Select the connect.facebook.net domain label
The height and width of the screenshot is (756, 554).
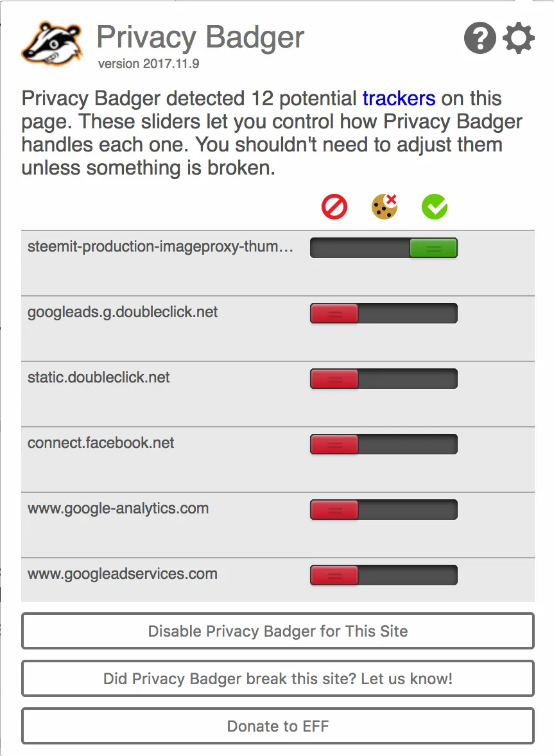100,443
